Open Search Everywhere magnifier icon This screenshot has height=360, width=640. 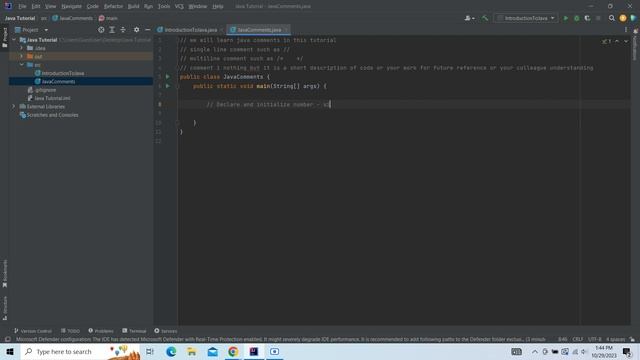point(611,18)
